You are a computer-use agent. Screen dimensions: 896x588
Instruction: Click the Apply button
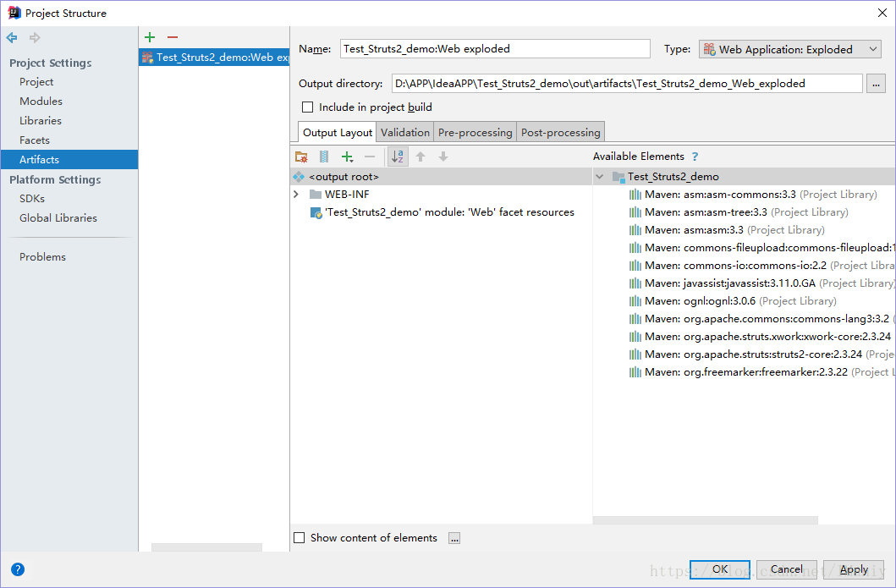coord(854,569)
